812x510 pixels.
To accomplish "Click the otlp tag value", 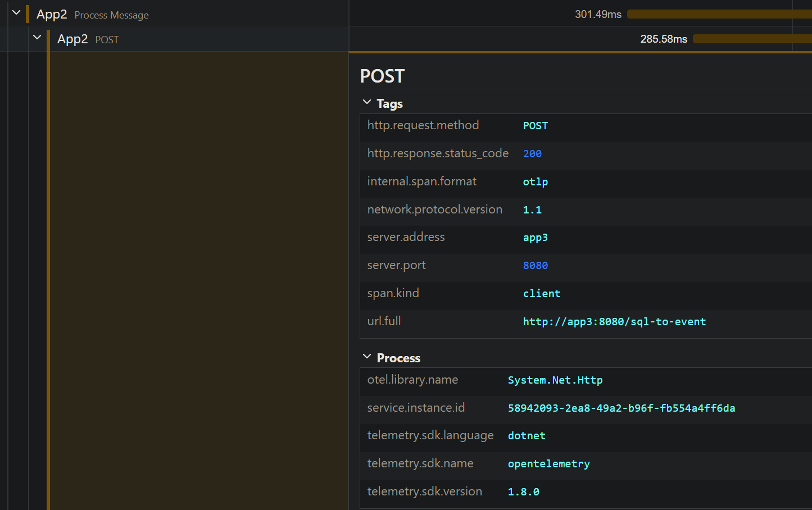I will pos(535,182).
